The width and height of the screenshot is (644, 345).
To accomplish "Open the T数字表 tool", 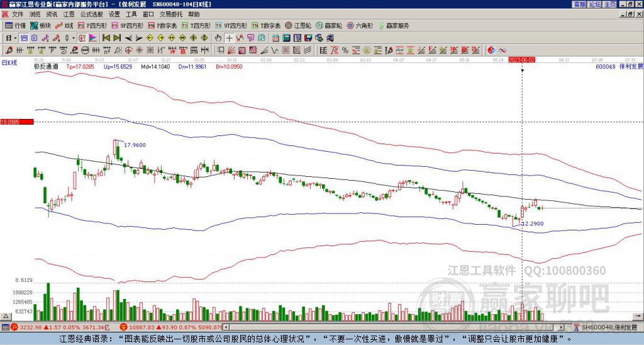I will pyautogui.click(x=266, y=25).
